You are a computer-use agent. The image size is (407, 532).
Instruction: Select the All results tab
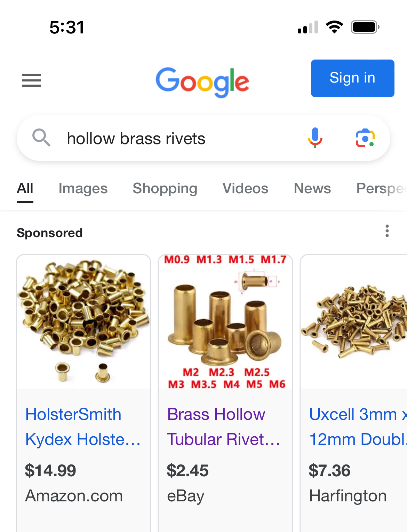pos(25,188)
